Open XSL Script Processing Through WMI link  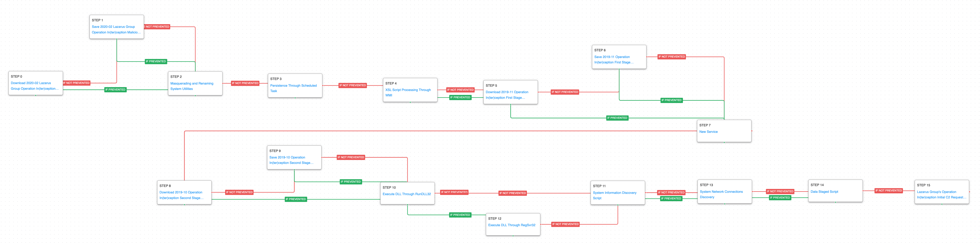(x=408, y=90)
